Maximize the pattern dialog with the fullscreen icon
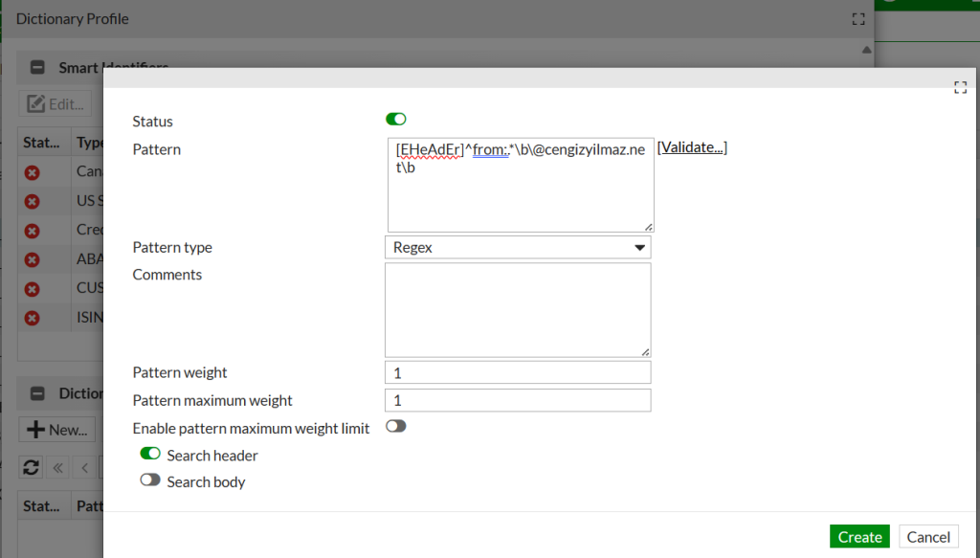 point(961,88)
